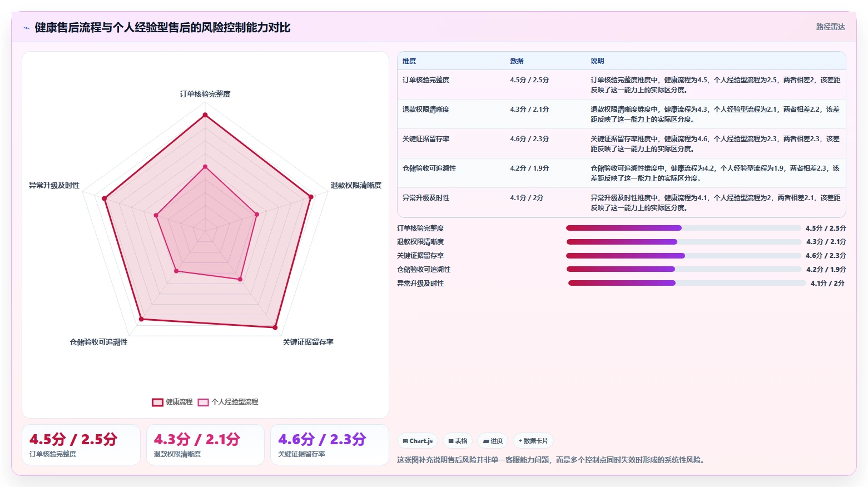
Task: Click the 说明 column header
Action: [x=597, y=61]
